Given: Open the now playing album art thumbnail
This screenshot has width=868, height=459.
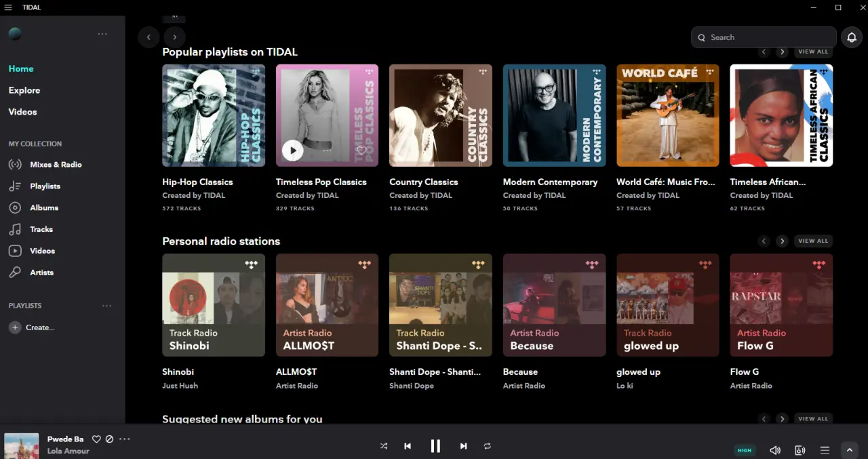Looking at the screenshot, I should point(22,446).
